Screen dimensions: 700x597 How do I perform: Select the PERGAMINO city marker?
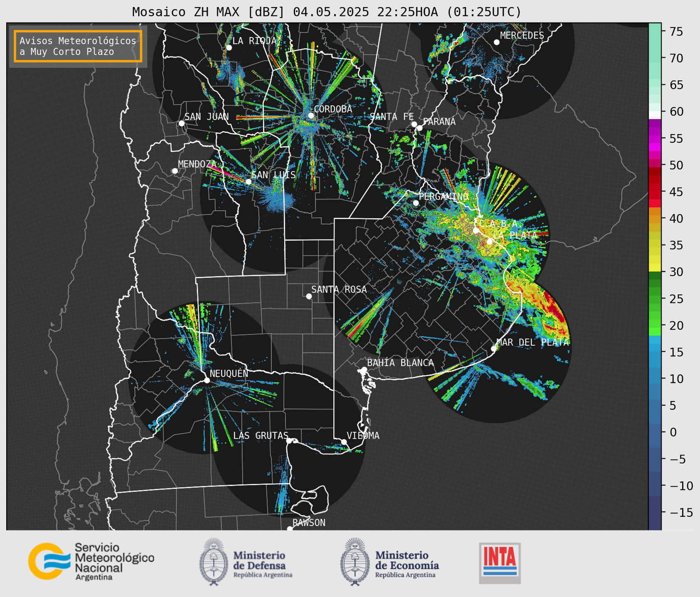coord(416,203)
